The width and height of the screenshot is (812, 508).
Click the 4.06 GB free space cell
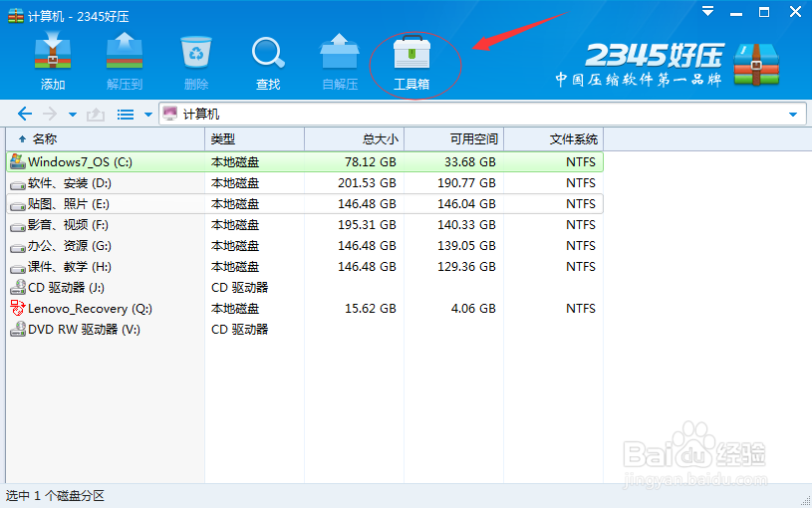[x=473, y=309]
